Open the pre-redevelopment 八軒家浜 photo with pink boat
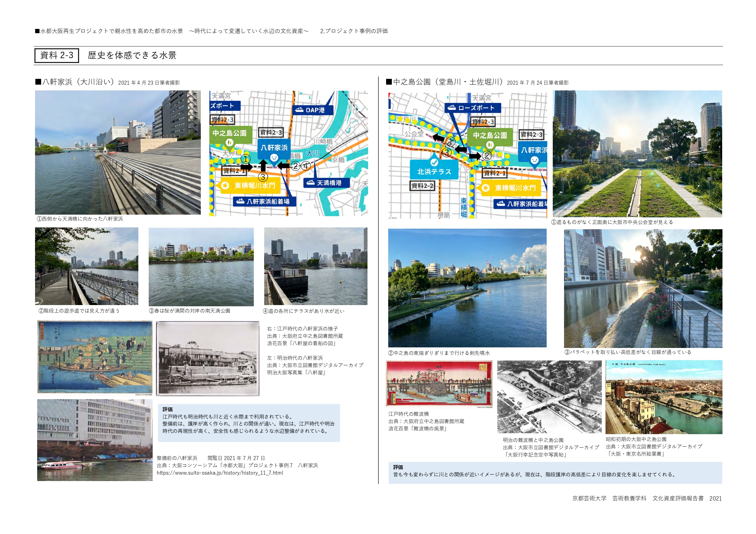Image resolution: width=756 pixels, height=534 pixels. (95, 440)
